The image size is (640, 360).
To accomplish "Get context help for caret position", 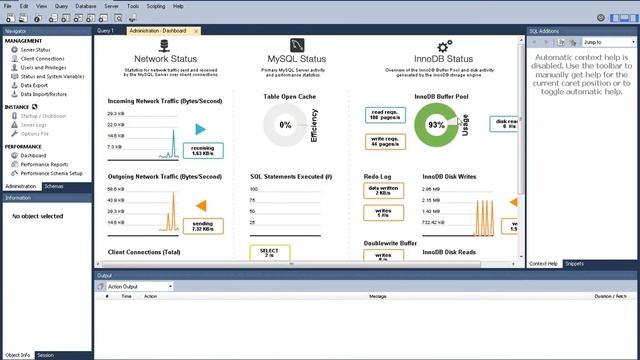I will (562, 42).
